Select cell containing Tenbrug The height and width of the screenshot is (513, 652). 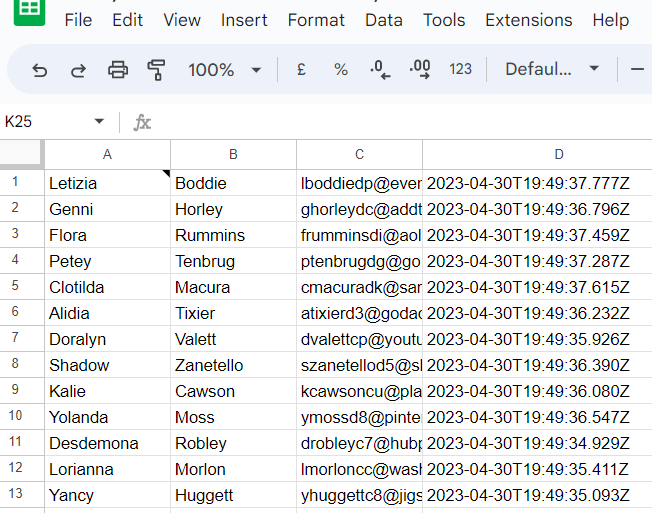coord(233,261)
